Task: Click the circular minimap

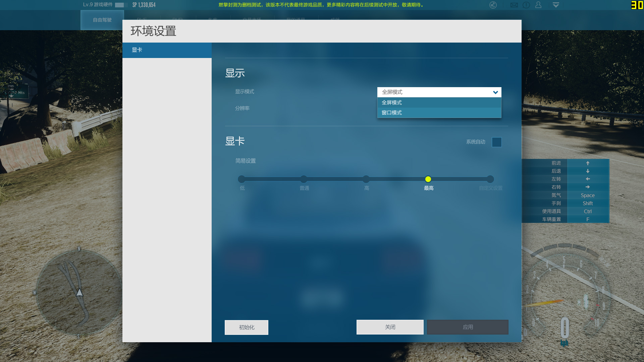Action: tap(79, 292)
